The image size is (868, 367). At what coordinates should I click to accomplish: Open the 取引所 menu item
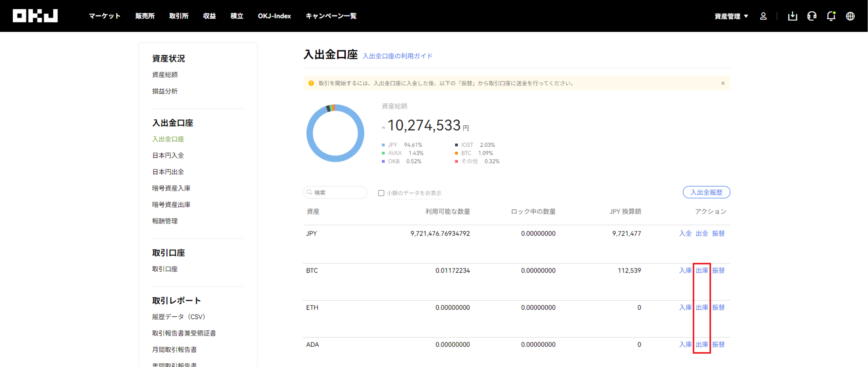click(179, 16)
